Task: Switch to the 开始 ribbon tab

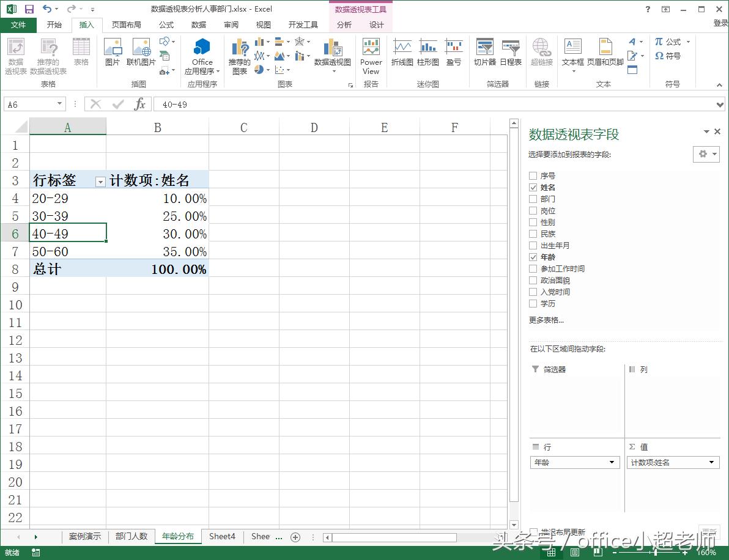Action: coord(54,25)
